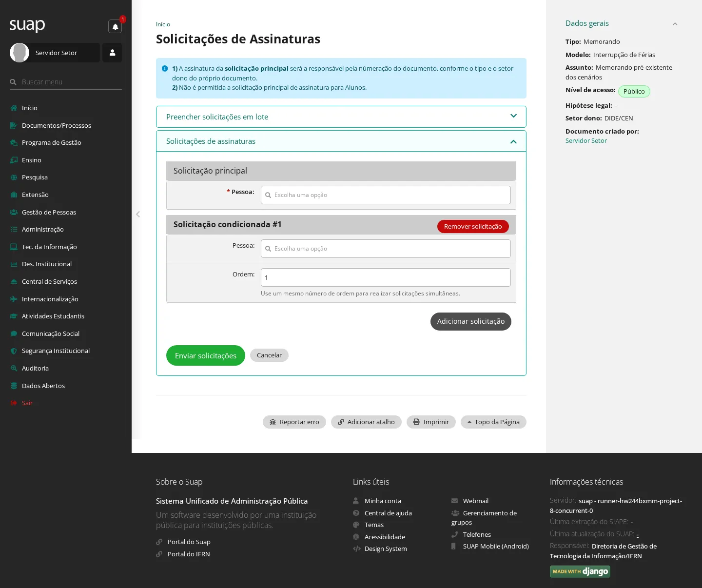Expand Preencher solicitações em lote panel

click(341, 117)
